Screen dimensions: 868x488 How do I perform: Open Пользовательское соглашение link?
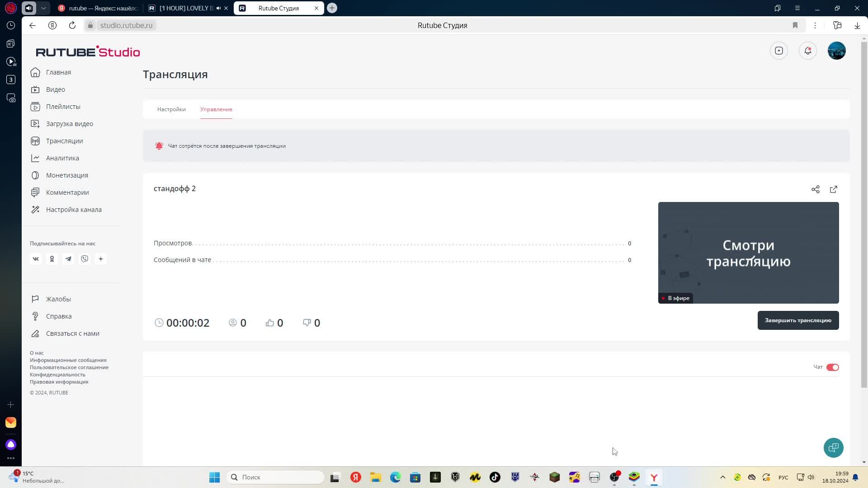69,367
